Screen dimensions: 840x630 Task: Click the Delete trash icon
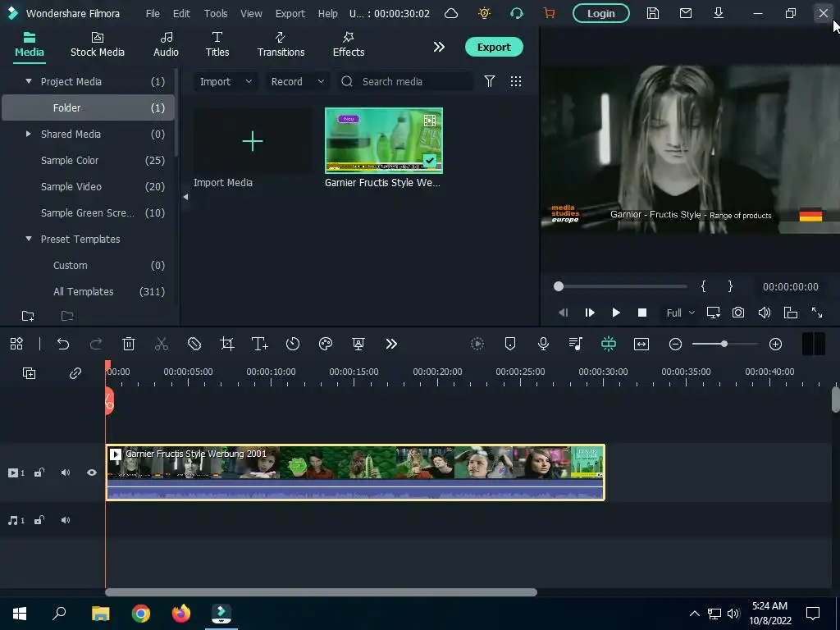pos(129,344)
